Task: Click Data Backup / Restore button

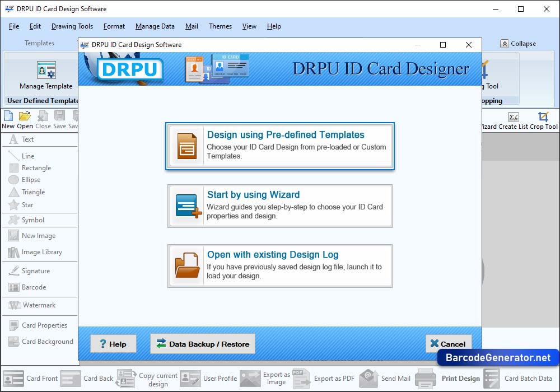Action: pos(203,344)
